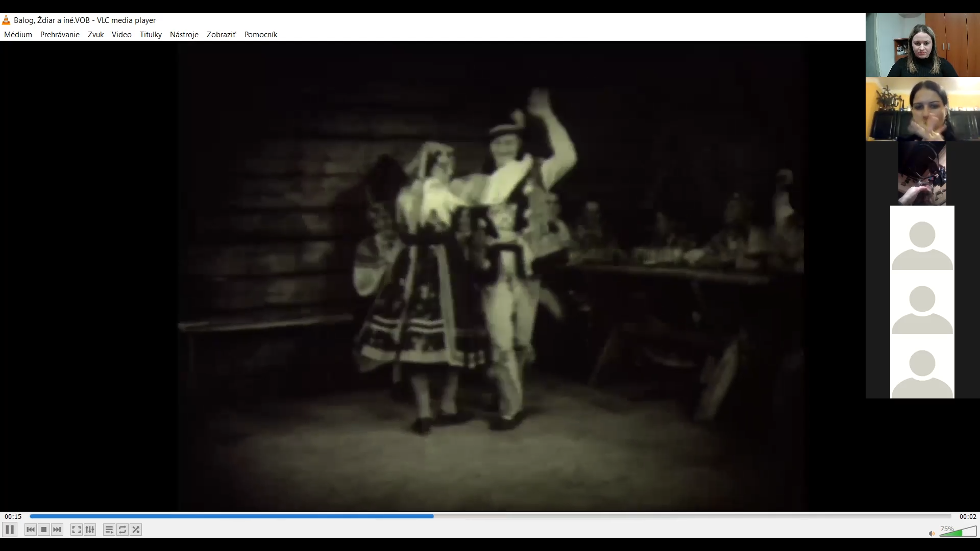The image size is (980, 551).
Task: Open extended settings equalizer icon
Action: click(x=90, y=530)
